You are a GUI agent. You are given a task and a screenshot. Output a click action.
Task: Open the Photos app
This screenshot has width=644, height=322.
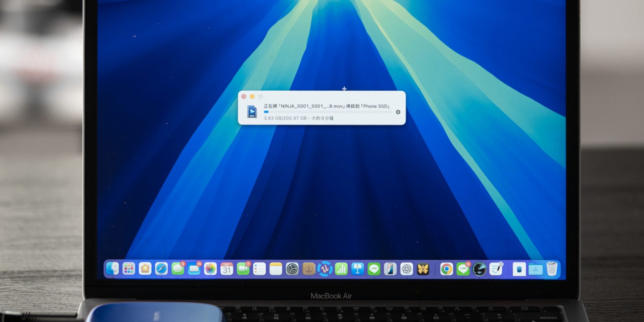tap(210, 269)
